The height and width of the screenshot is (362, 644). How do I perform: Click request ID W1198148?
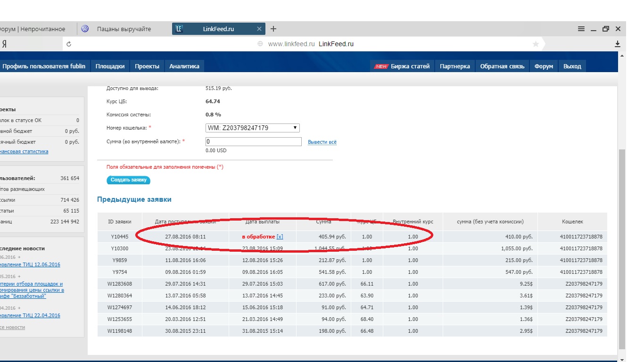coord(120,331)
